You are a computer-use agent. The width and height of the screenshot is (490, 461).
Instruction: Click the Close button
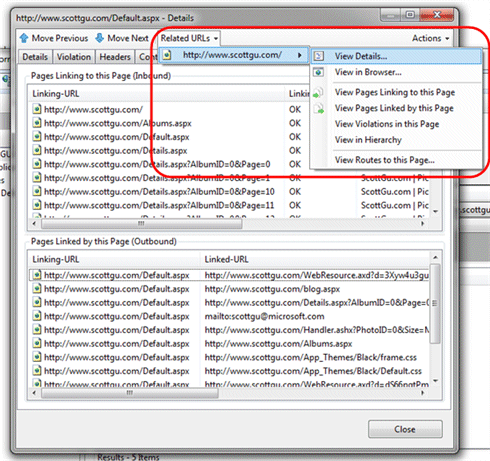(405, 429)
